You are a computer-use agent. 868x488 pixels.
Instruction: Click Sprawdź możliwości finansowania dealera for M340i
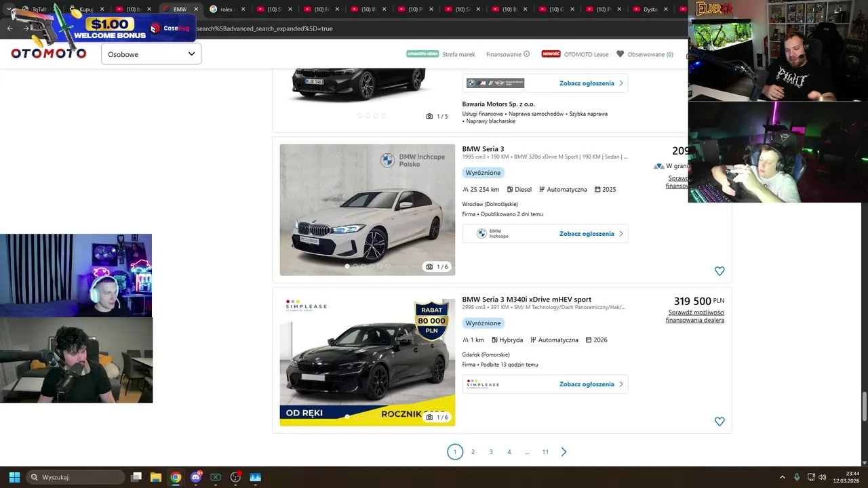pos(695,316)
